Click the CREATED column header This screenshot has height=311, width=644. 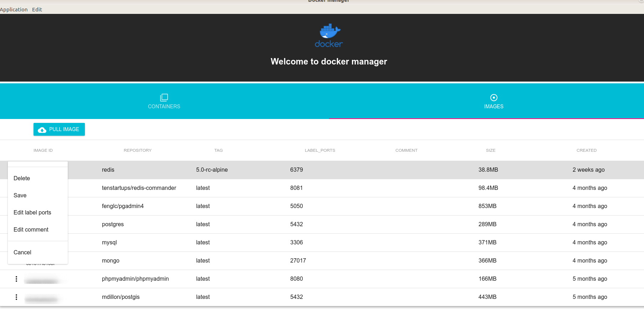coord(587,150)
